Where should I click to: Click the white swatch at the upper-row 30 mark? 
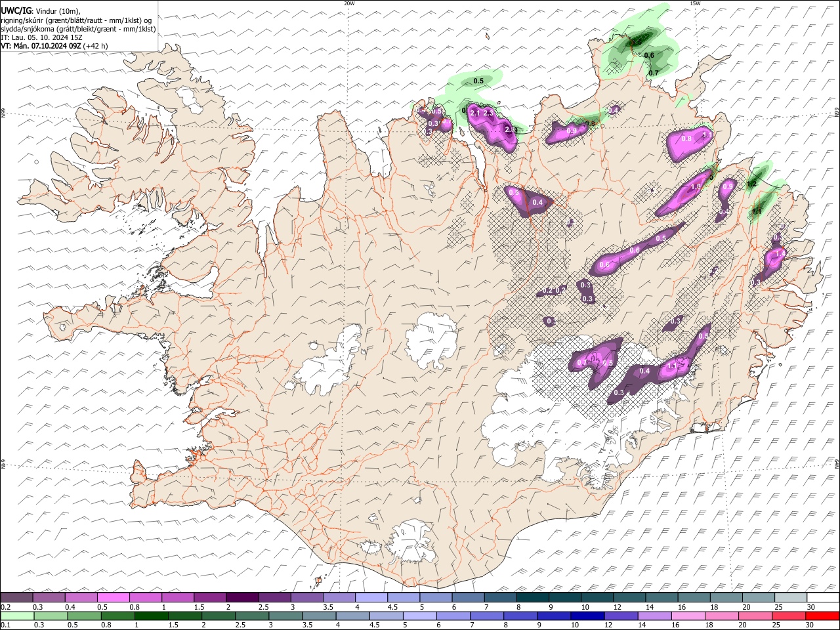coord(822,598)
